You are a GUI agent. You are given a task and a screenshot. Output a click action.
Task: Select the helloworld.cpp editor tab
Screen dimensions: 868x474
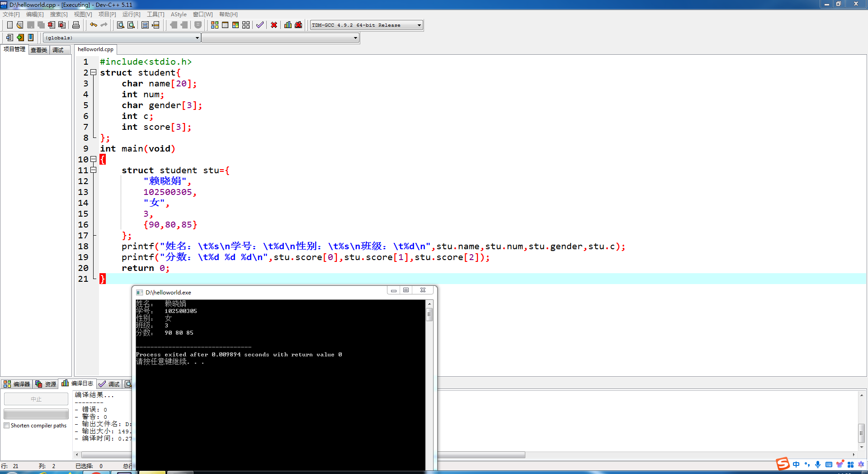[x=95, y=49]
